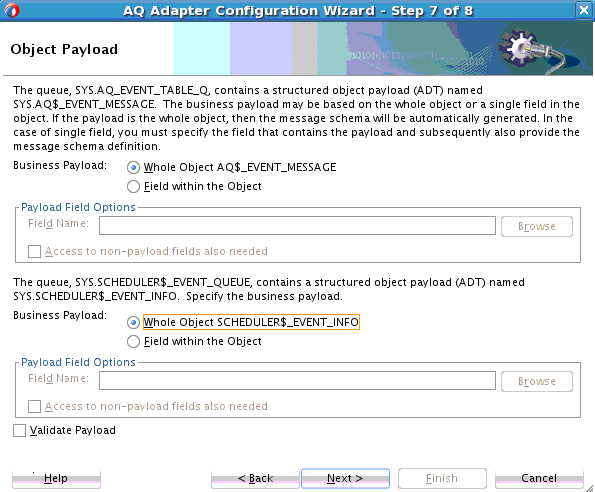The width and height of the screenshot is (595, 492).
Task: Cancel the adapter configuration wizard
Action: [539, 478]
